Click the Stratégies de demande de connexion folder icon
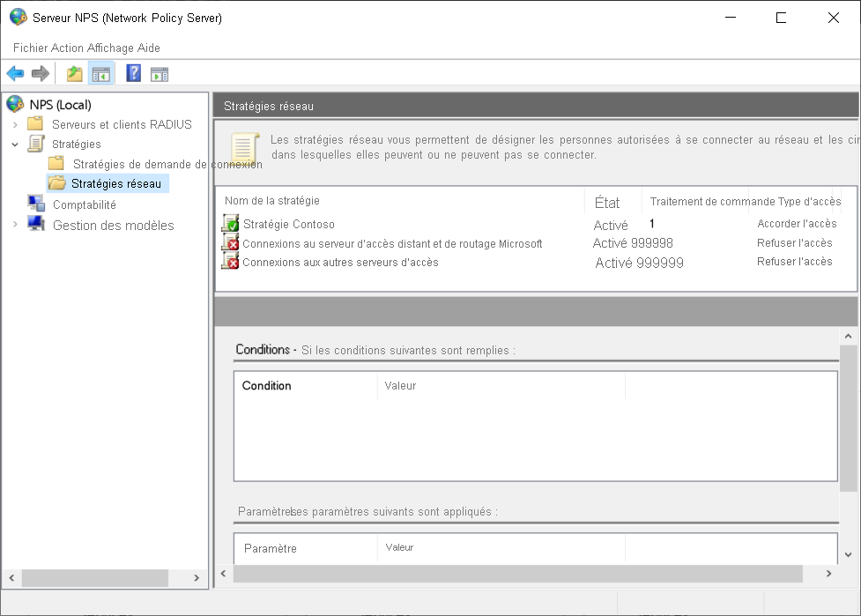 (56, 163)
